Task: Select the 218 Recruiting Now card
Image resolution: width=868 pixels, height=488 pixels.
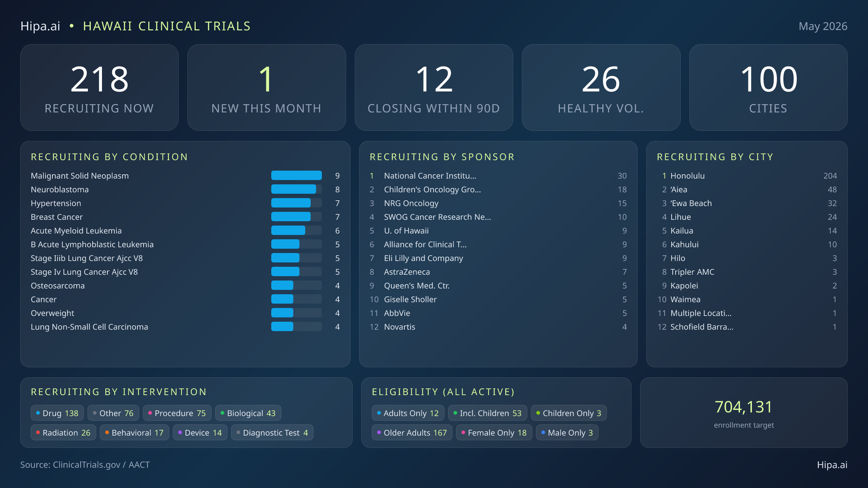Action: (x=99, y=87)
